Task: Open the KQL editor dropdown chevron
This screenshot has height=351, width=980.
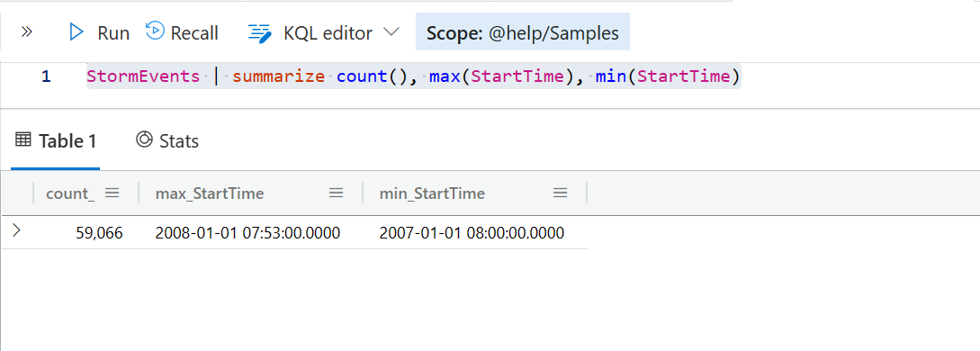Action: [x=391, y=31]
